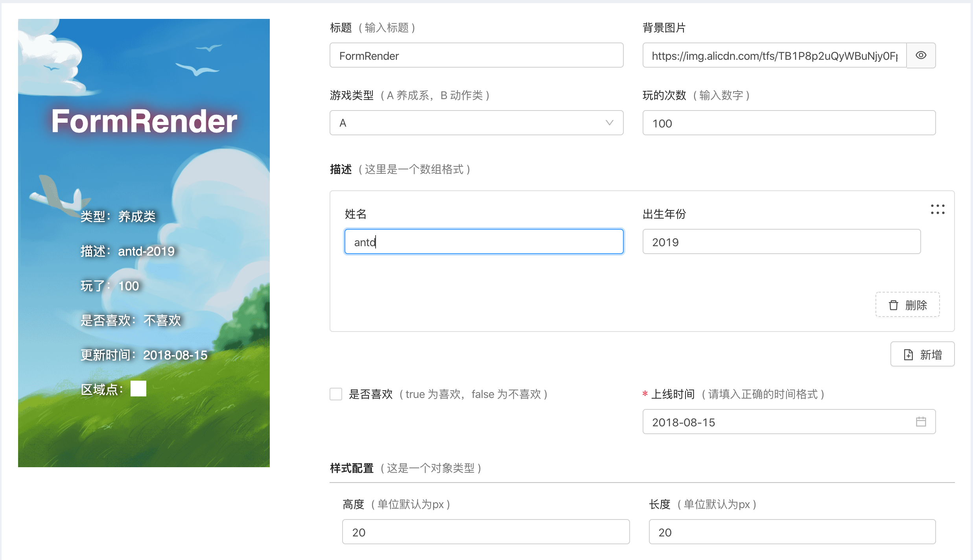Click the add-file icon on 新增 button
973x560 pixels.
click(908, 355)
